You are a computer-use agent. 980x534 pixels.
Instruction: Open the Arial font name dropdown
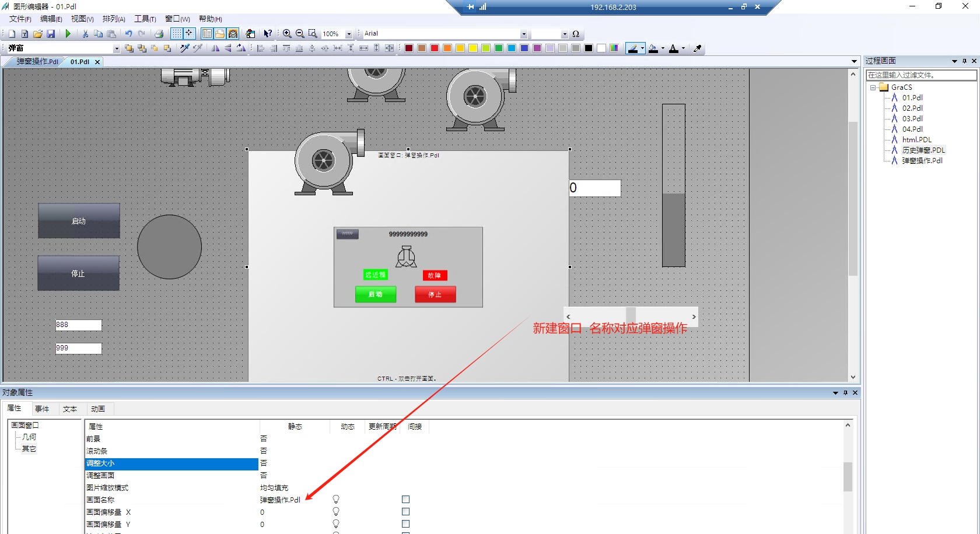pyautogui.click(x=523, y=34)
